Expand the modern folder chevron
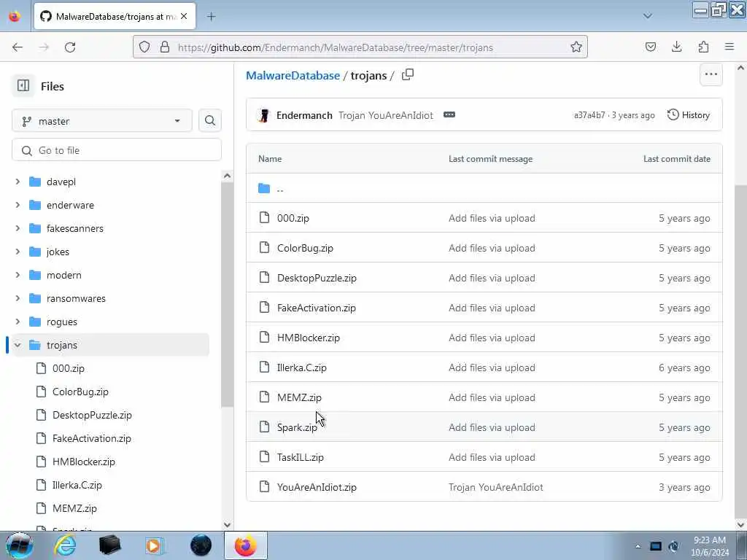This screenshot has width=747, height=560. coord(18,275)
